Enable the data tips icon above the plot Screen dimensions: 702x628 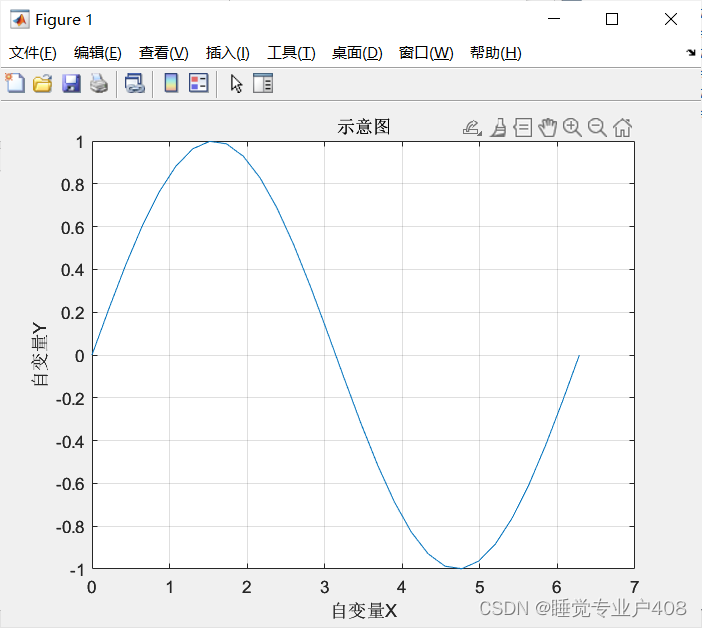point(523,128)
